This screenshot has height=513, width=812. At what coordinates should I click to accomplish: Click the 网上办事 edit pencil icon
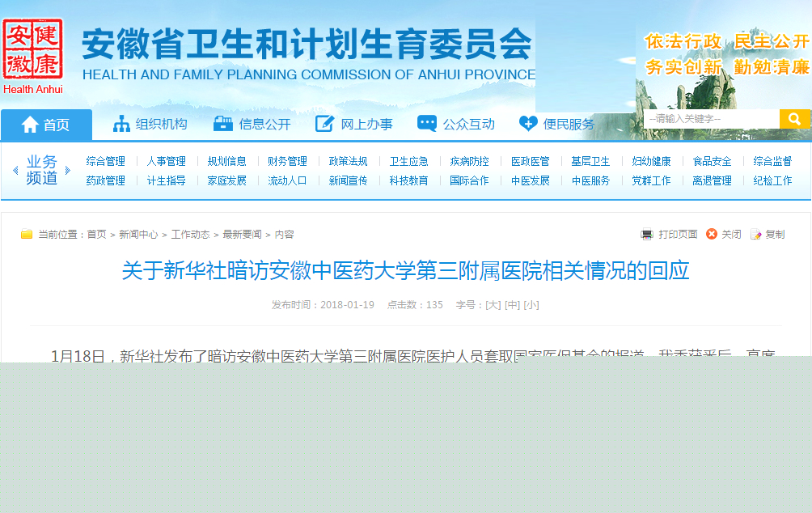pos(324,124)
